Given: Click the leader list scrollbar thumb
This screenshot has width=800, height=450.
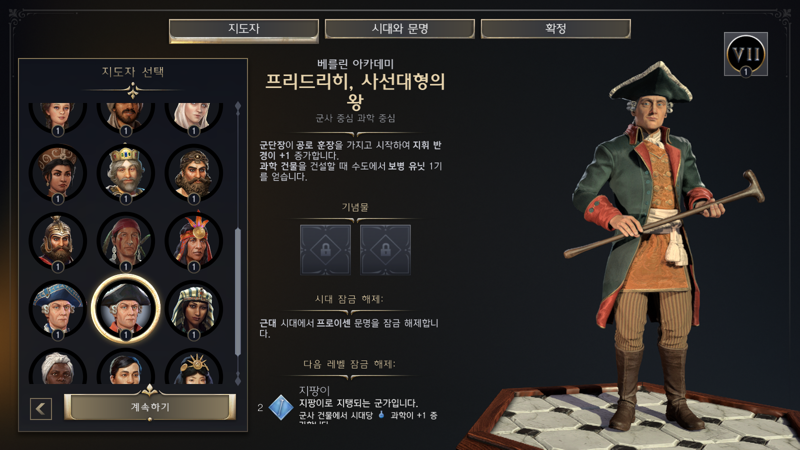Looking at the screenshot, I should [238, 292].
